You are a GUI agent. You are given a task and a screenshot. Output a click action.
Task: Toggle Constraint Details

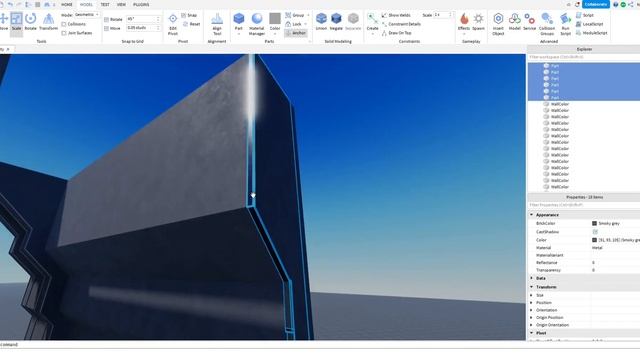[x=401, y=24]
